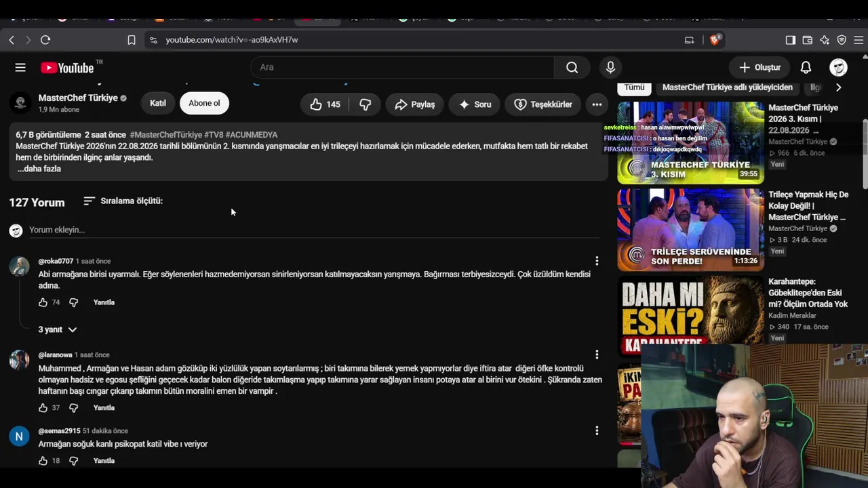
Task: View site information icon in address bar
Action: click(153, 40)
